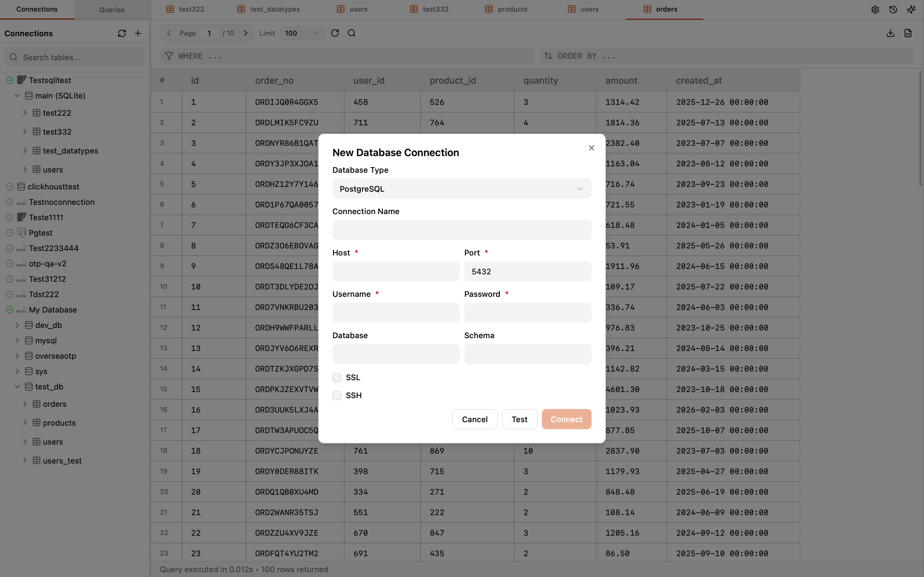Click the Connection Name input field
Viewport: 924px width, 577px height.
click(x=462, y=230)
